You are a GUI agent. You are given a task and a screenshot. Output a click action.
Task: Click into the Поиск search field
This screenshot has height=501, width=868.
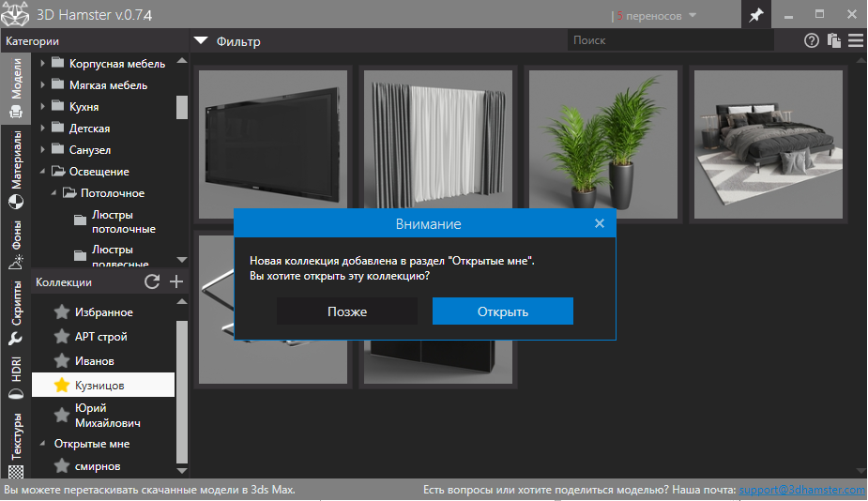tap(670, 40)
